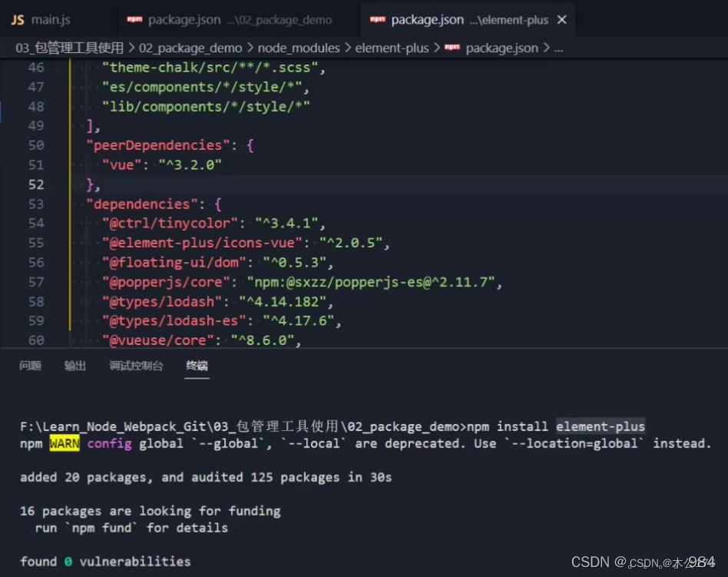Click the "vue": "^3.2.0" entry
This screenshot has height=577, width=728.
[x=162, y=165]
